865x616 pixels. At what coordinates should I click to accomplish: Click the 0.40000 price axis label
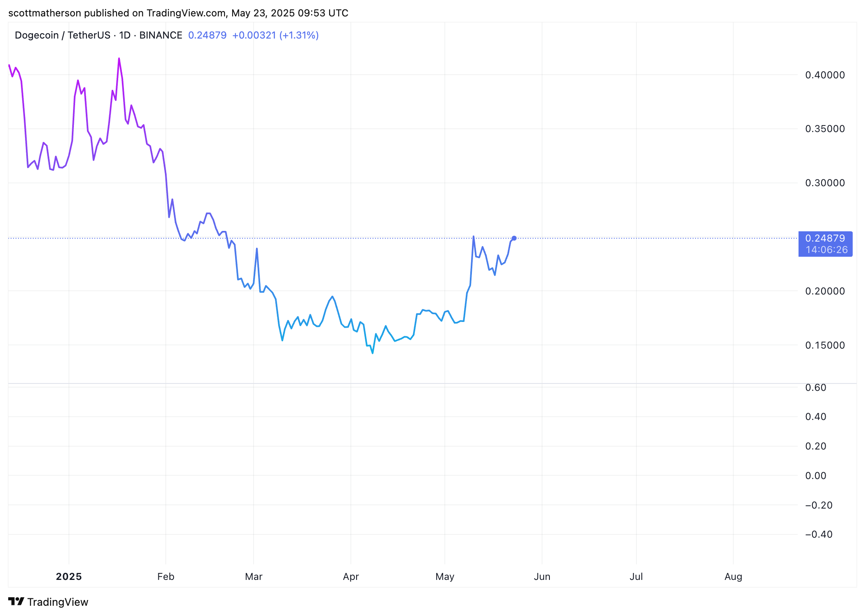pyautogui.click(x=825, y=75)
